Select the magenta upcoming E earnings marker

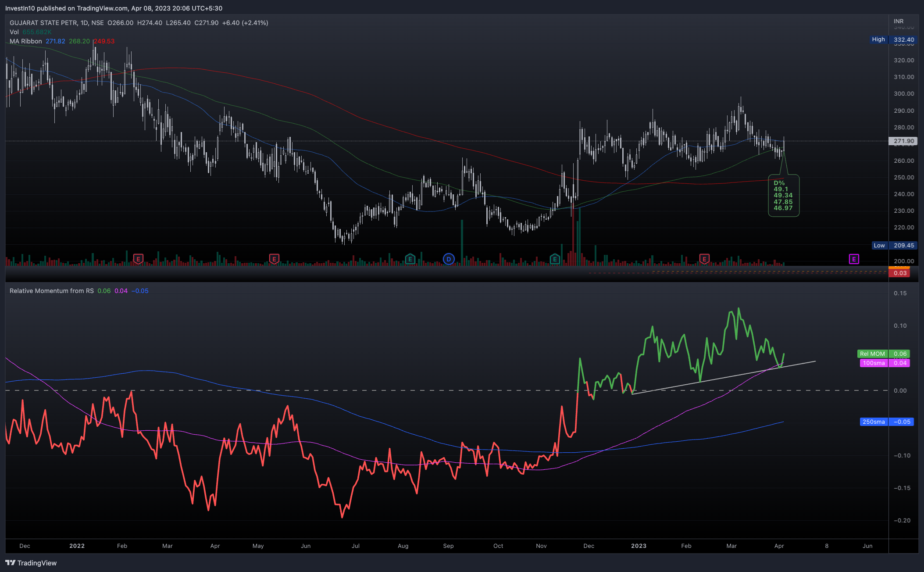(x=854, y=259)
